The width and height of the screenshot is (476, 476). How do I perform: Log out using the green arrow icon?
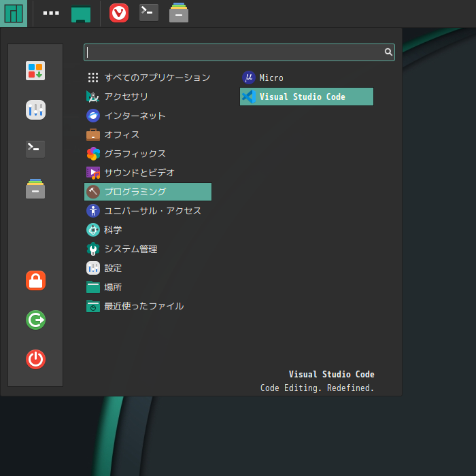[x=35, y=320]
